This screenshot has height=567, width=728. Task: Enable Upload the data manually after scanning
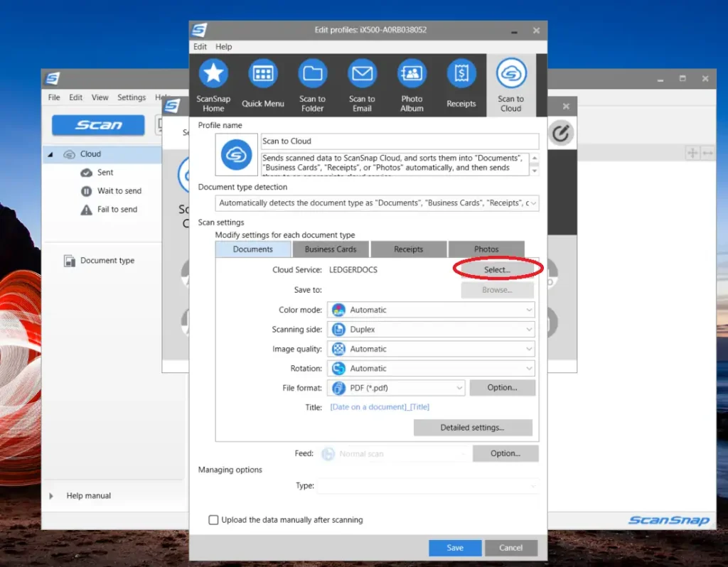pyautogui.click(x=213, y=519)
